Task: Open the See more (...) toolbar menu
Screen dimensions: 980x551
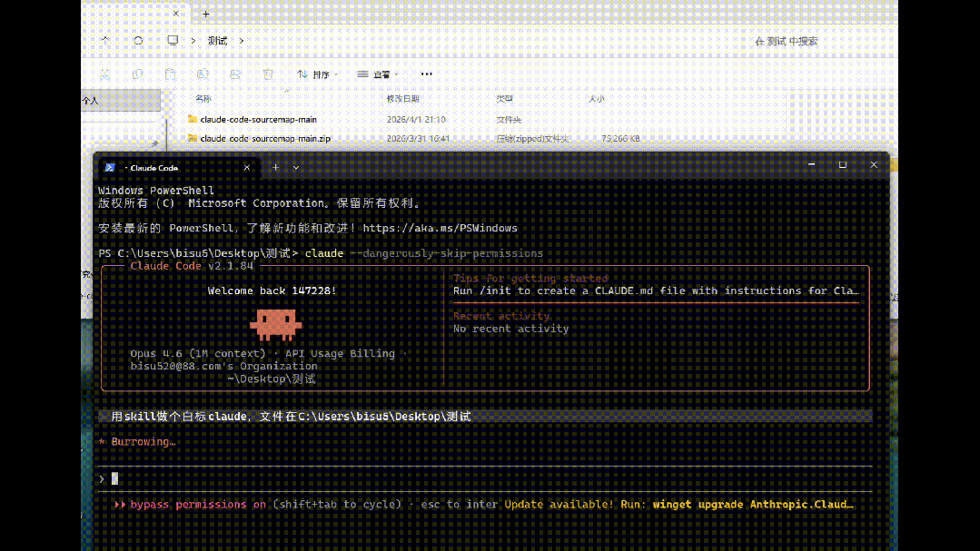Action: point(426,74)
